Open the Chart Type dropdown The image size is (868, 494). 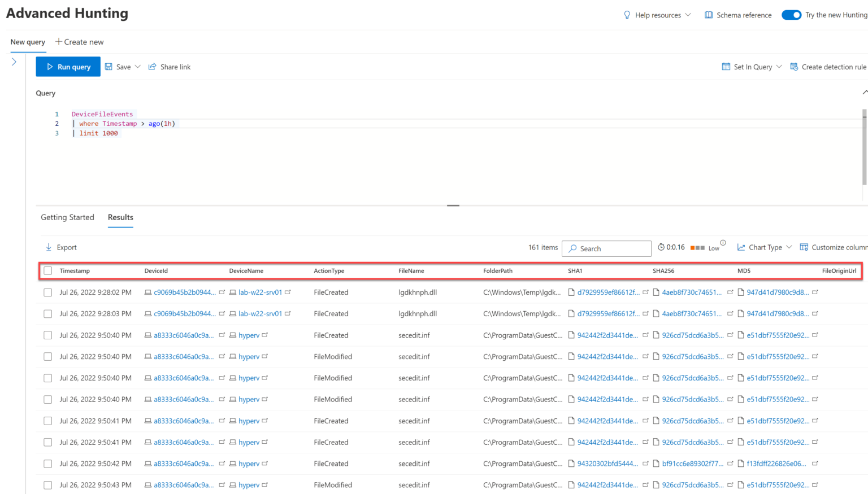coord(789,247)
